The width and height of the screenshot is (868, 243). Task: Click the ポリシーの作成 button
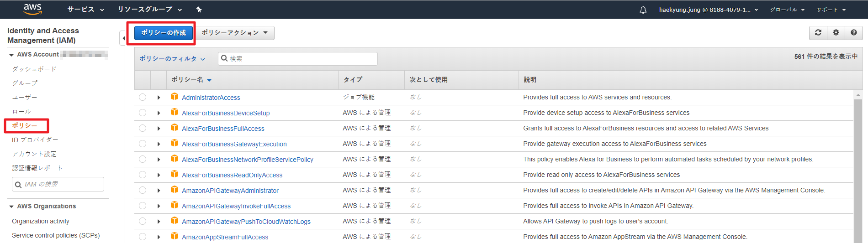click(x=164, y=33)
